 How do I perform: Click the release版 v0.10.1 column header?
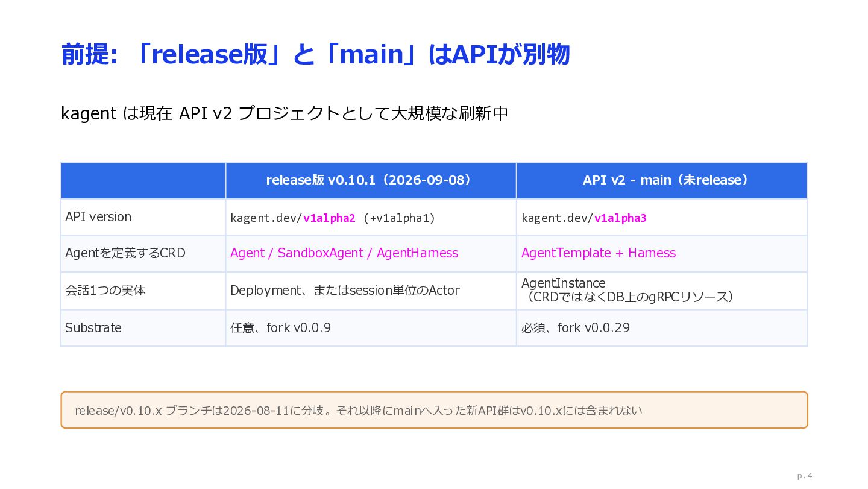(x=371, y=180)
